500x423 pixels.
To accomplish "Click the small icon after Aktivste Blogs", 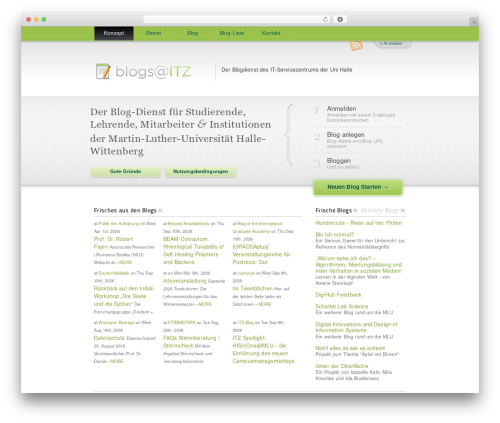I will pos(403,210).
